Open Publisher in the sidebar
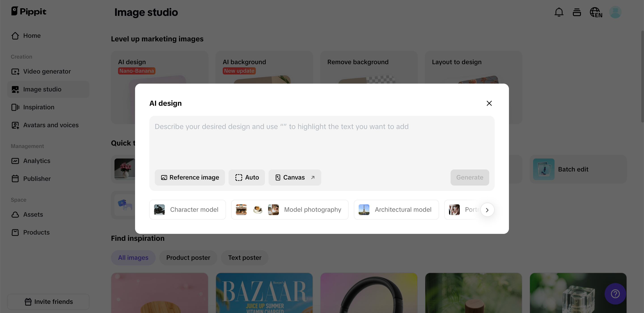 click(x=48, y=178)
